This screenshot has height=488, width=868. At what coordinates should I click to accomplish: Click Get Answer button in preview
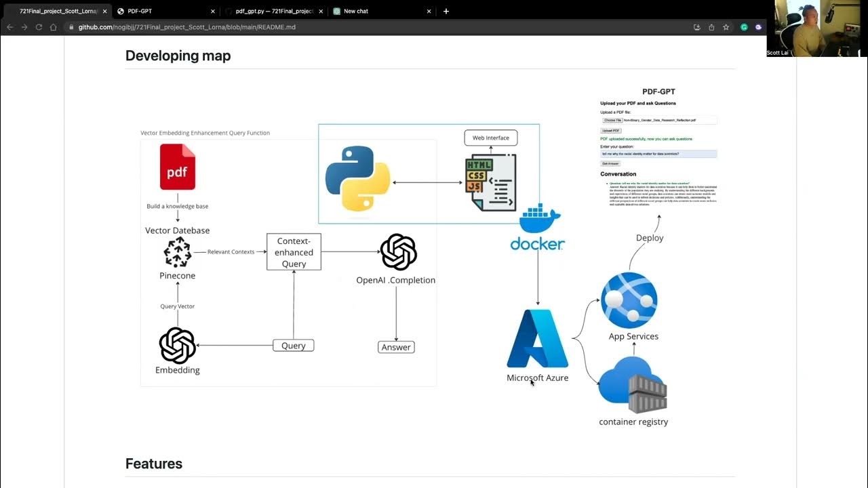tap(610, 163)
